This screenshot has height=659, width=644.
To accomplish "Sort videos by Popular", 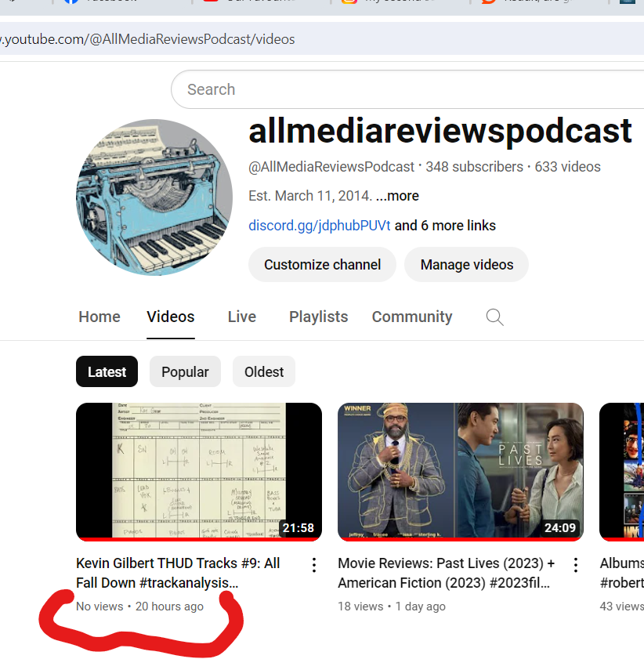I will click(x=185, y=371).
